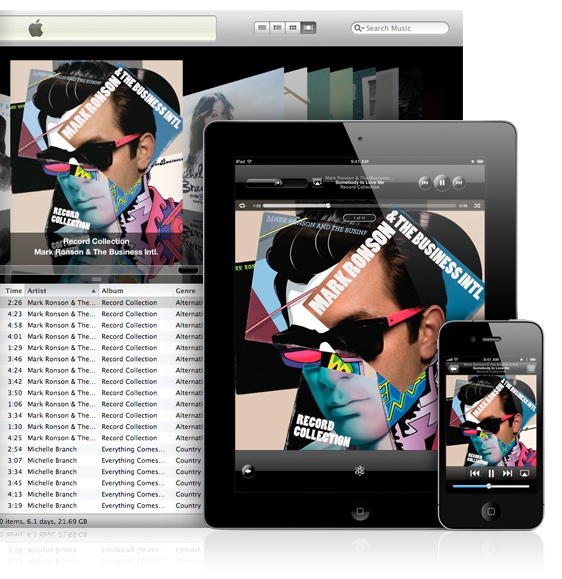Focus the Search Music field

click(400, 28)
